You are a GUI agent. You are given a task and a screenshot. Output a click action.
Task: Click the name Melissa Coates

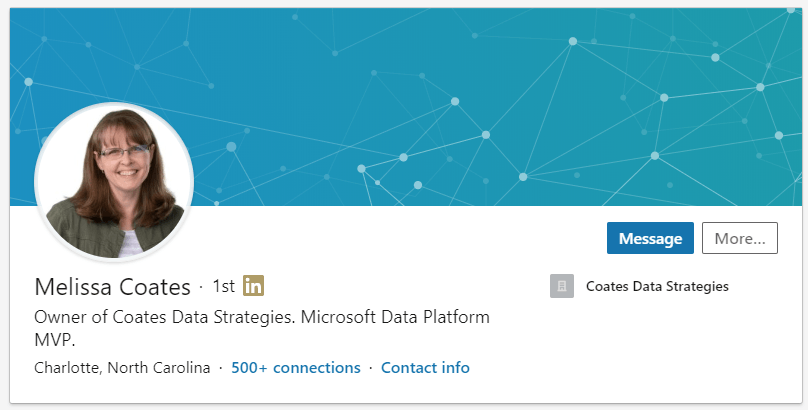[x=112, y=287]
